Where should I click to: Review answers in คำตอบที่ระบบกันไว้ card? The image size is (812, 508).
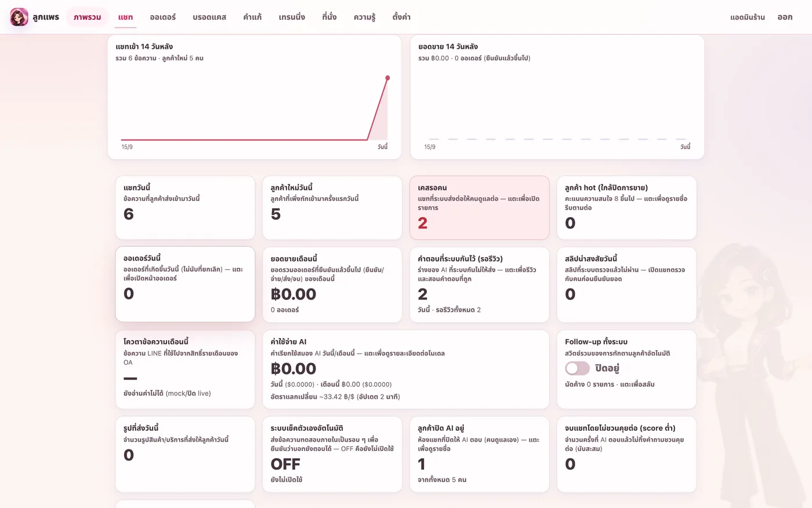tap(480, 284)
